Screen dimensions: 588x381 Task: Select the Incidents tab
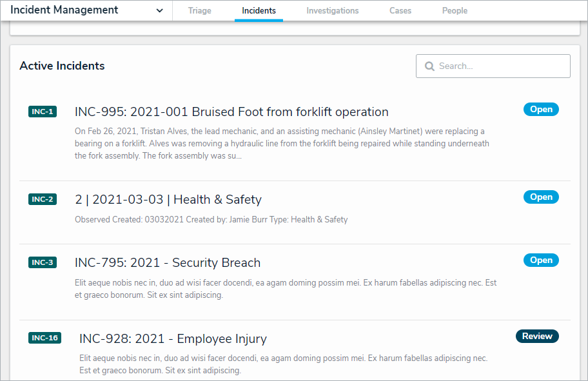pos(259,11)
